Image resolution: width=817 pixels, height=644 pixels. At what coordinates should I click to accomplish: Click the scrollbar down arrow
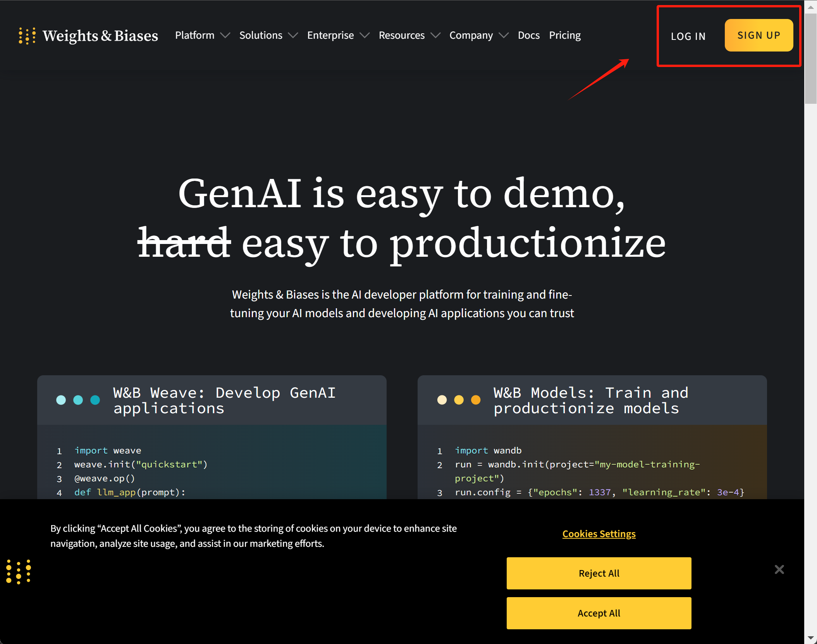(810, 637)
